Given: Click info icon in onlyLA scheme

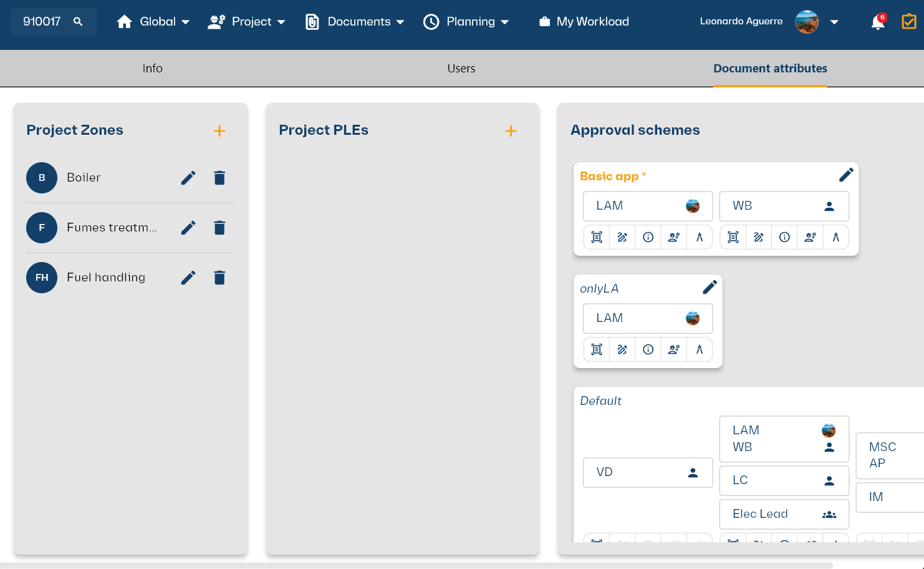Looking at the screenshot, I should click(648, 349).
